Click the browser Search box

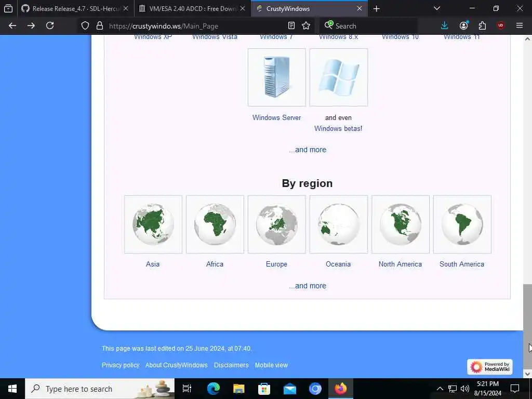point(368,26)
